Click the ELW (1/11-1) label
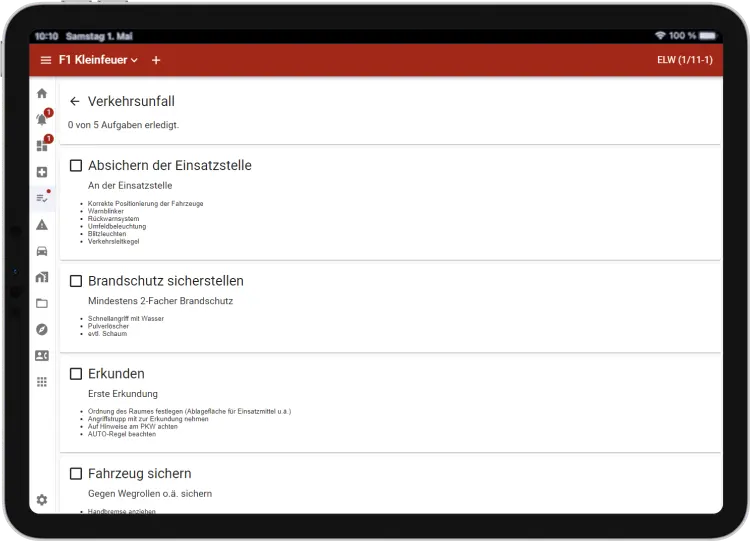Screen dimensions: 750x541 click(684, 60)
